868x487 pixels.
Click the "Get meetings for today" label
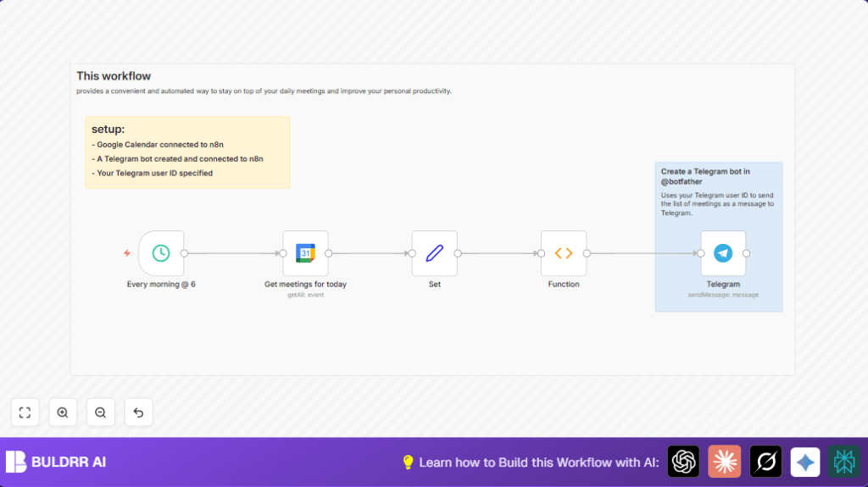point(305,284)
